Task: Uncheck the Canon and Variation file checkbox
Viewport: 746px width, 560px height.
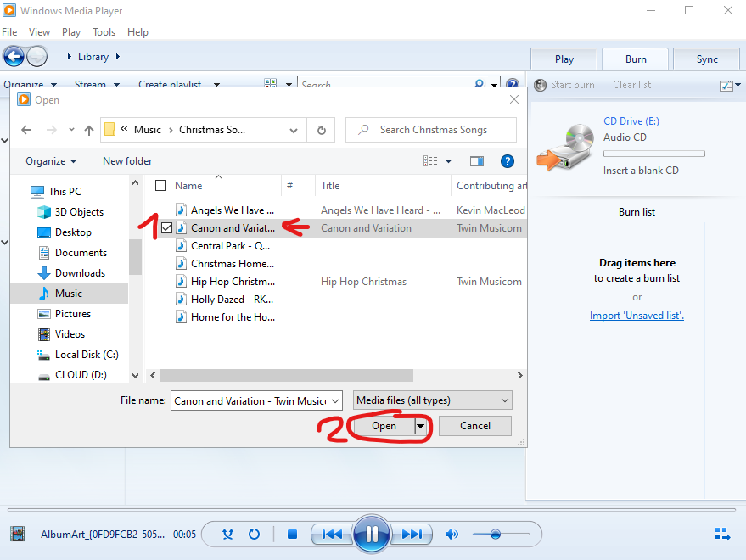Action: point(166,228)
